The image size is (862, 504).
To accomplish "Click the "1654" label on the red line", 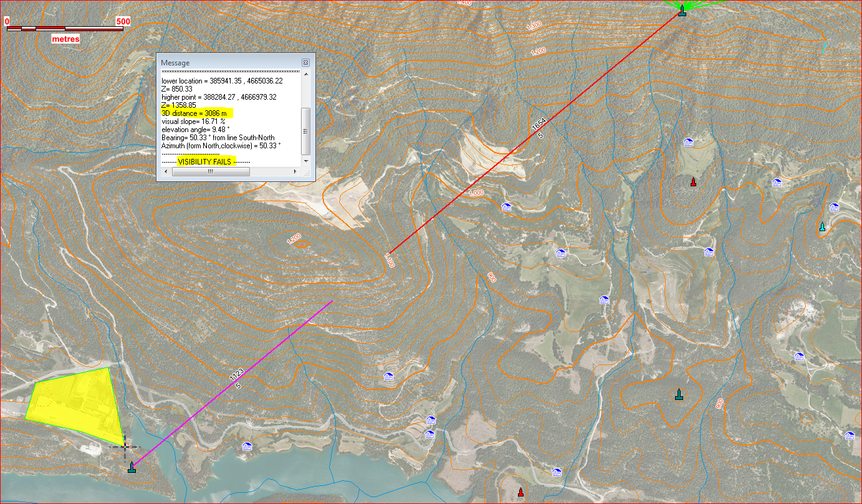I will (x=539, y=125).
